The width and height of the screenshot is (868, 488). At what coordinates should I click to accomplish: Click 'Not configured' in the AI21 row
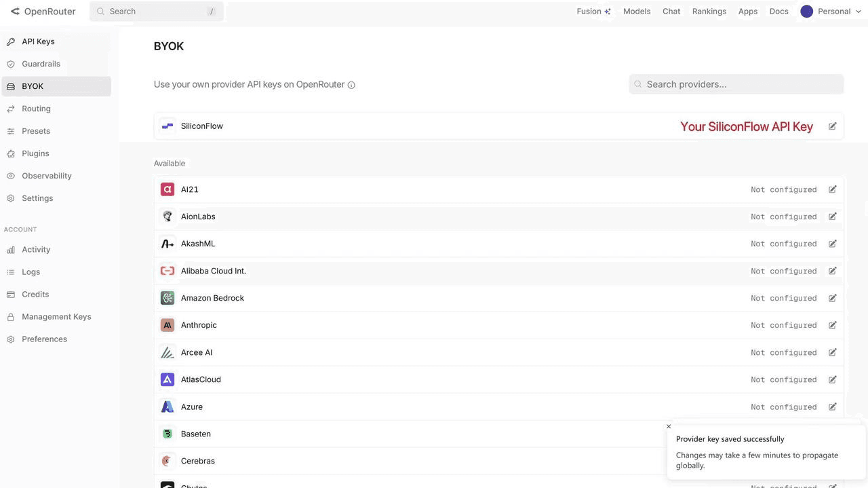pos(784,189)
